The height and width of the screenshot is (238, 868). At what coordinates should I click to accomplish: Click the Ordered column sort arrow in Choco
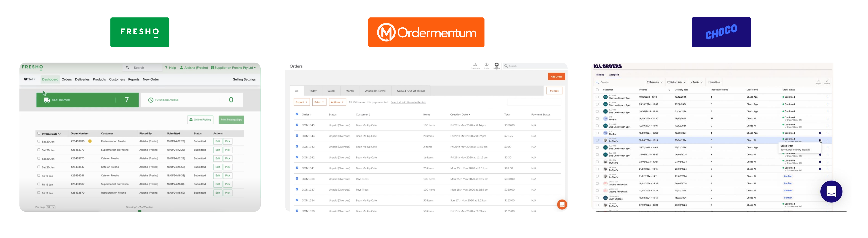pyautogui.click(x=669, y=90)
